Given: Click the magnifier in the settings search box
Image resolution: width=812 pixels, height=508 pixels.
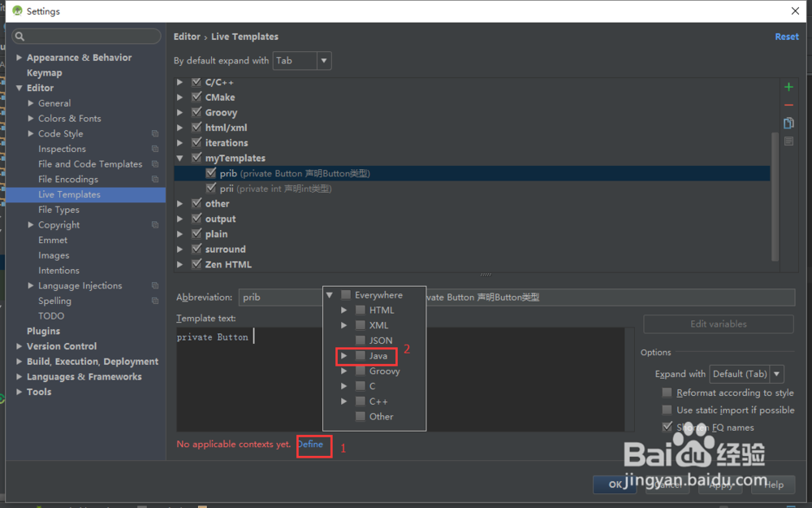Looking at the screenshot, I should coord(19,36).
